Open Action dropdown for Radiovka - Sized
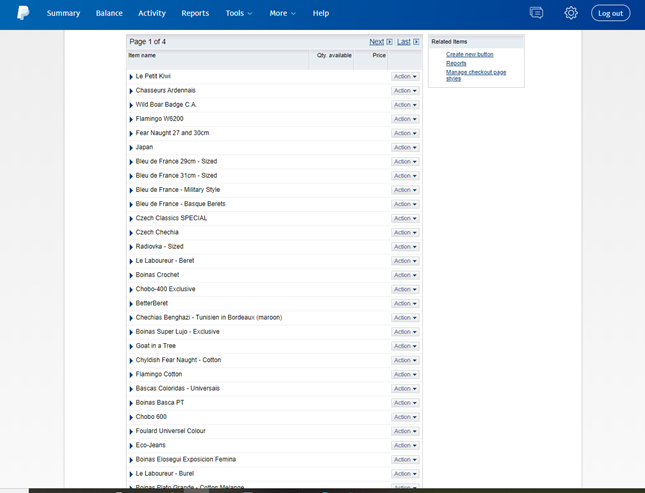The image size is (645, 493). coord(405,247)
